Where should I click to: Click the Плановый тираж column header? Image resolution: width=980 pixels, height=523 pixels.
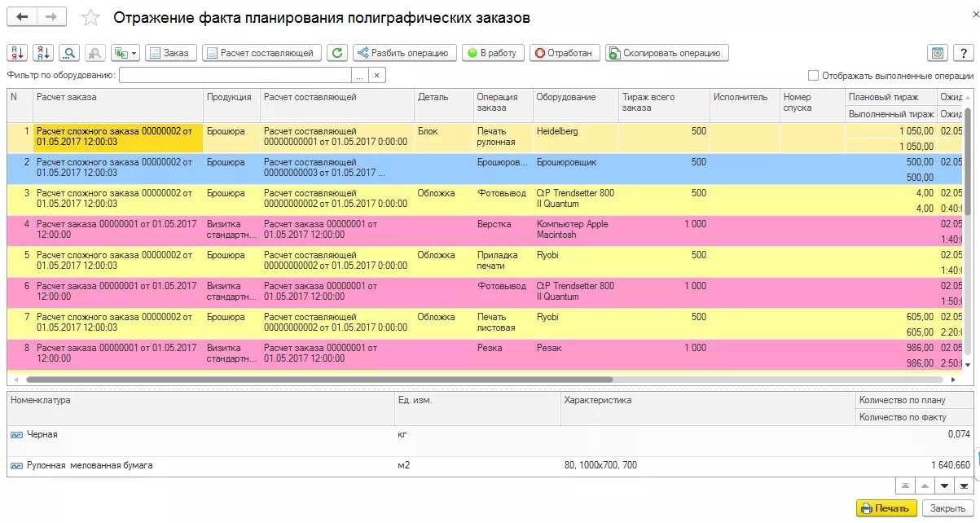pyautogui.click(x=891, y=97)
